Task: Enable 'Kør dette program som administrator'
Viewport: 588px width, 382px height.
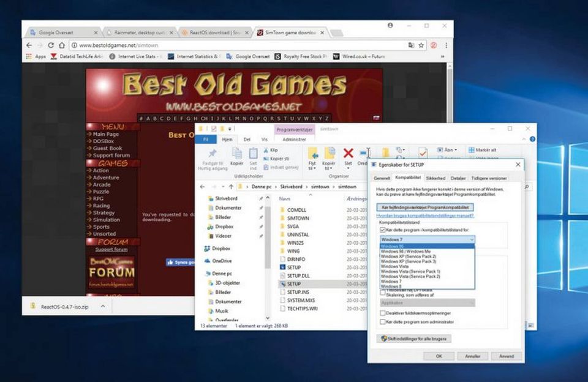Action: [382, 321]
